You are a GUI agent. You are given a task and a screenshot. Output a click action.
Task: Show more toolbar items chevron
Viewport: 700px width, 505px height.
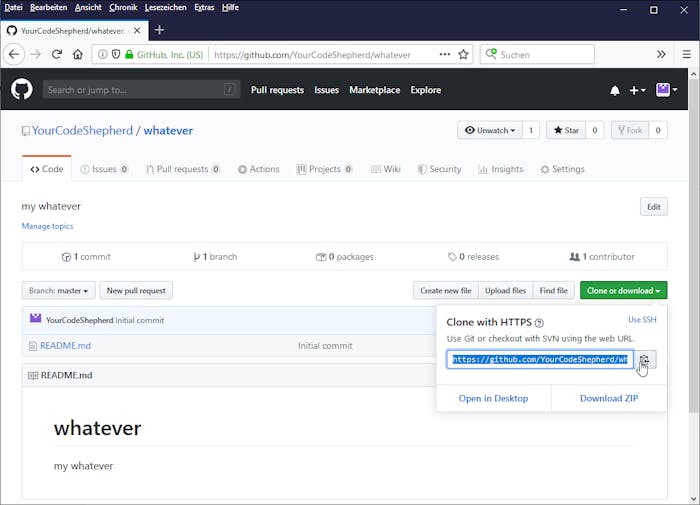pos(661,54)
